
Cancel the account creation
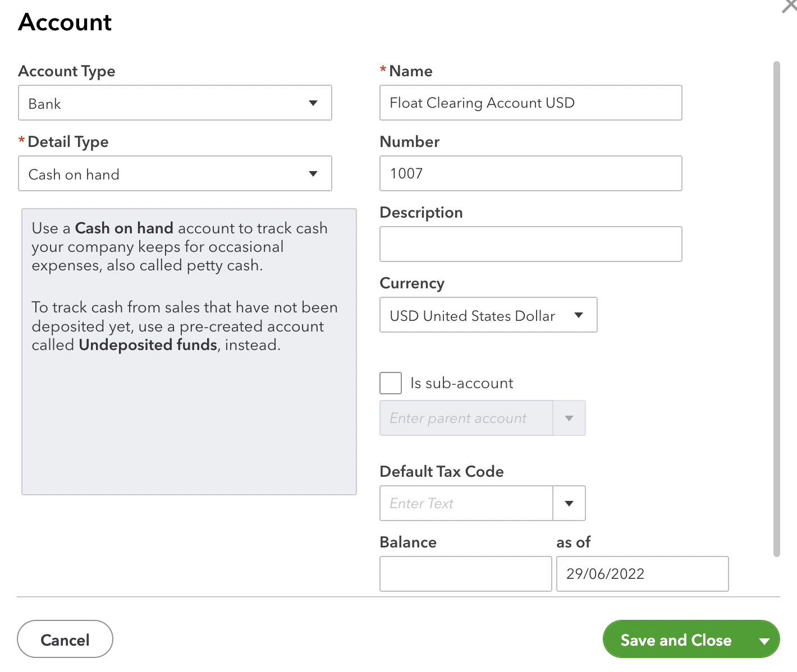65,639
